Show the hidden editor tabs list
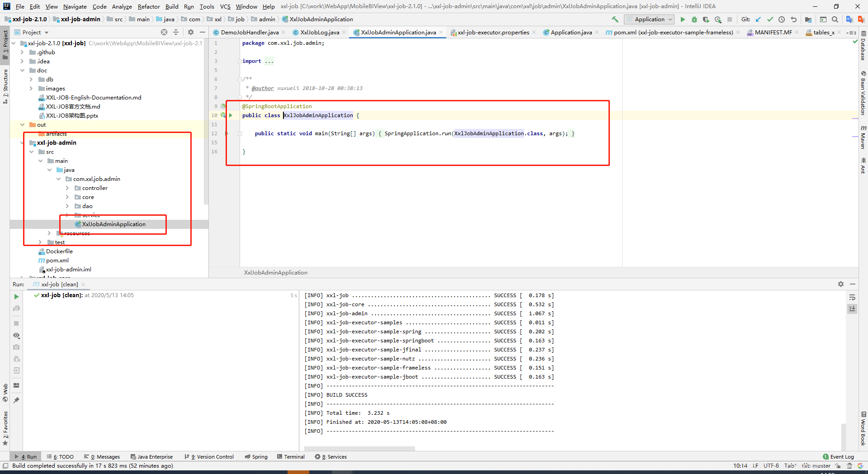This screenshot has width=868, height=474. point(851,33)
